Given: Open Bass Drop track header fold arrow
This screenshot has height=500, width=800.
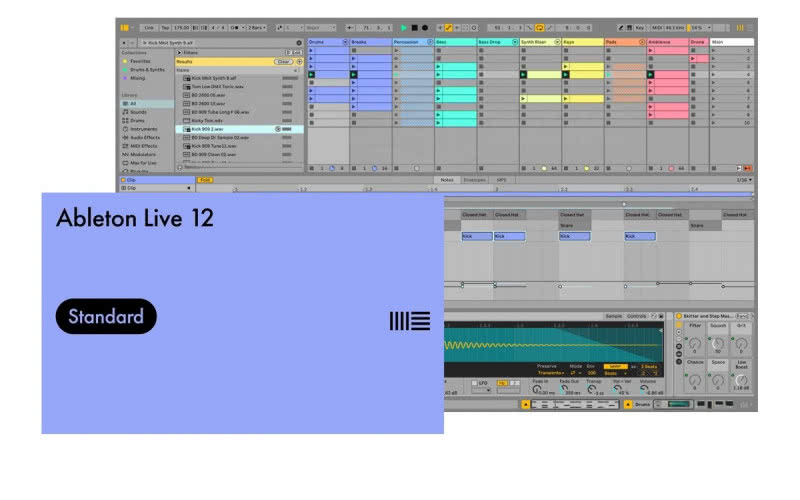Looking at the screenshot, I should [514, 42].
